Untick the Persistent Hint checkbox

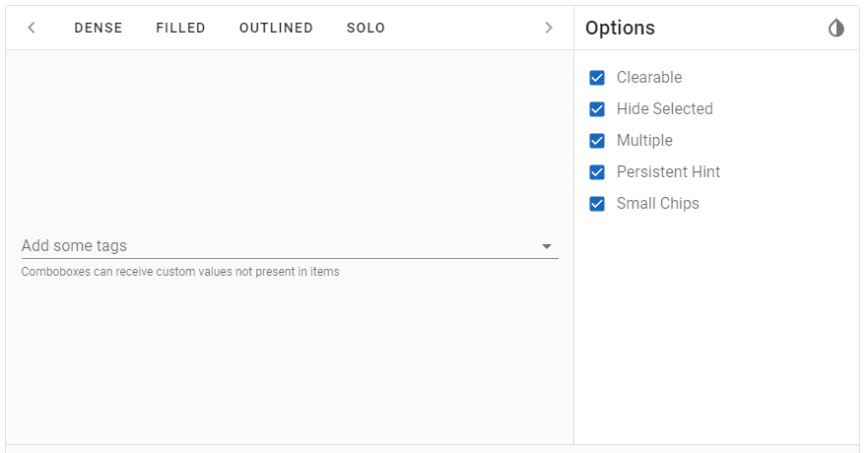pyautogui.click(x=597, y=172)
